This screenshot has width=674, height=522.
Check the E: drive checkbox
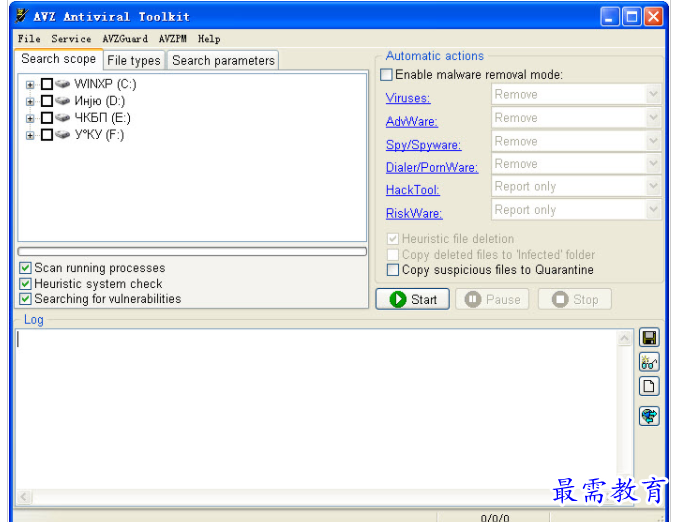click(47, 118)
